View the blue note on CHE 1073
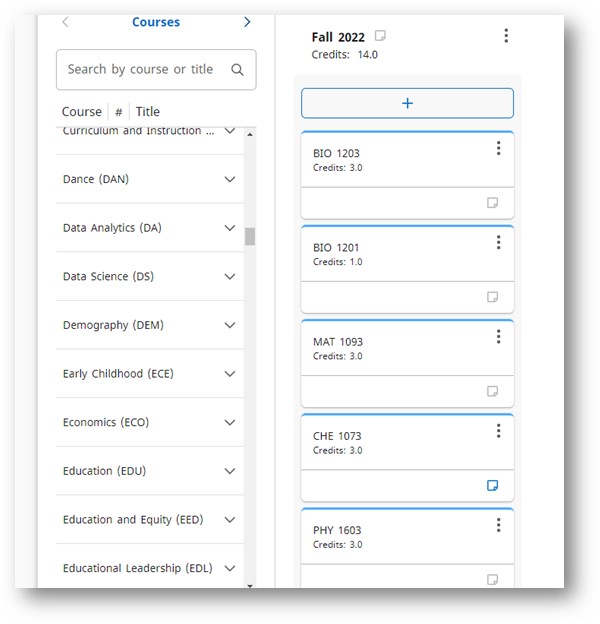The height and width of the screenshot is (624, 600). [492, 486]
